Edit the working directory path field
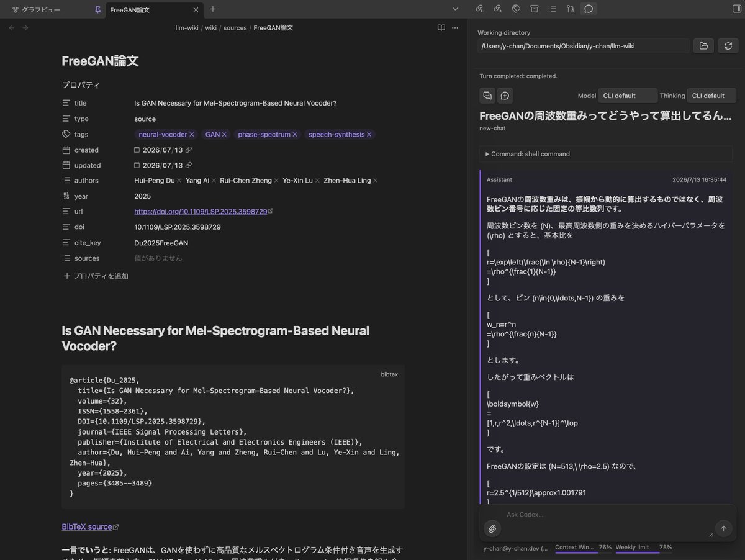This screenshot has height=560, width=745. click(584, 46)
